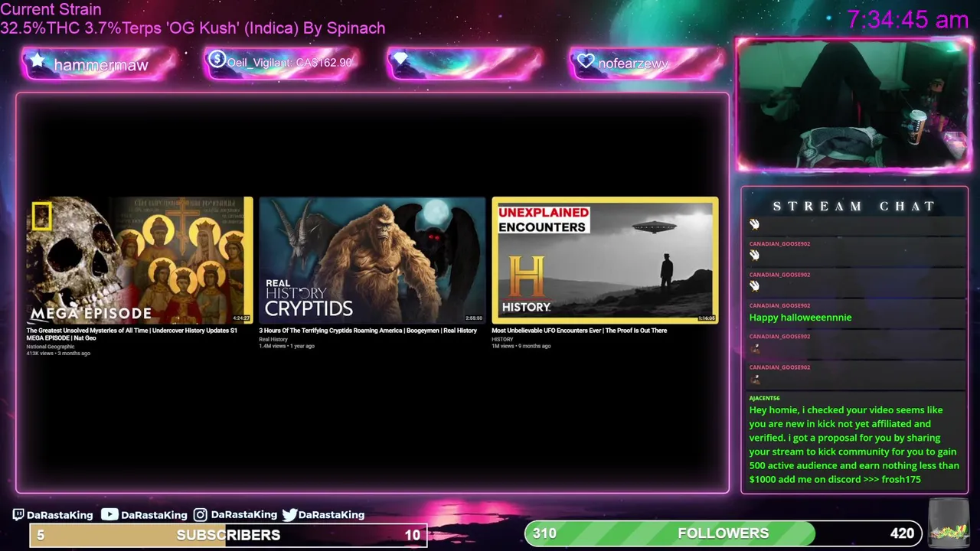Screen dimensions: 980x551
Task: Click the title 'The Greatest Unsolved Mysteries of All Time'
Action: coord(88,331)
